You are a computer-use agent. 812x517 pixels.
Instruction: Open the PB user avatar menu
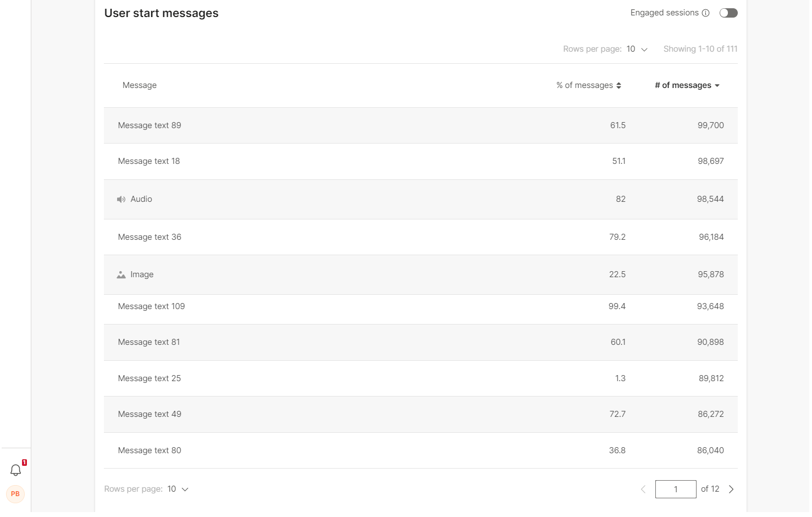click(15, 494)
